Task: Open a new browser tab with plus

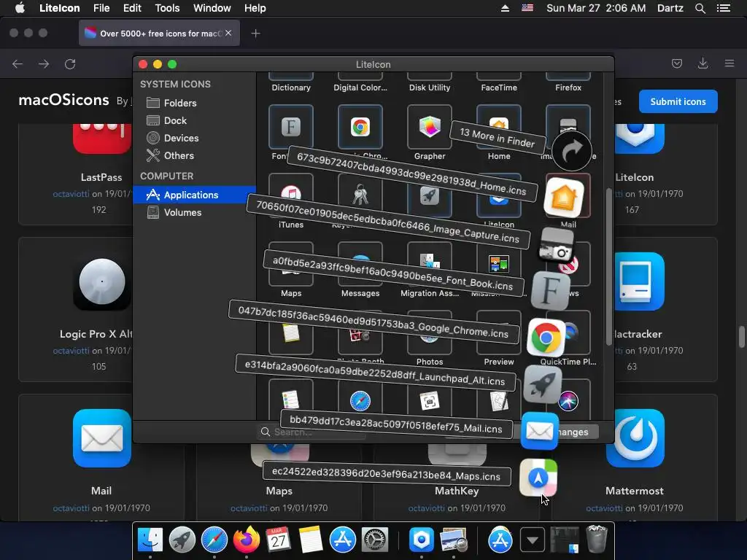Action: click(x=256, y=34)
